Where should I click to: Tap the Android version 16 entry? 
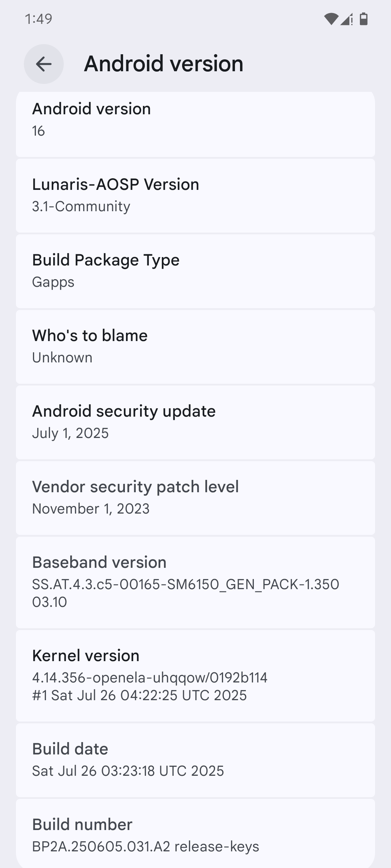click(x=195, y=120)
